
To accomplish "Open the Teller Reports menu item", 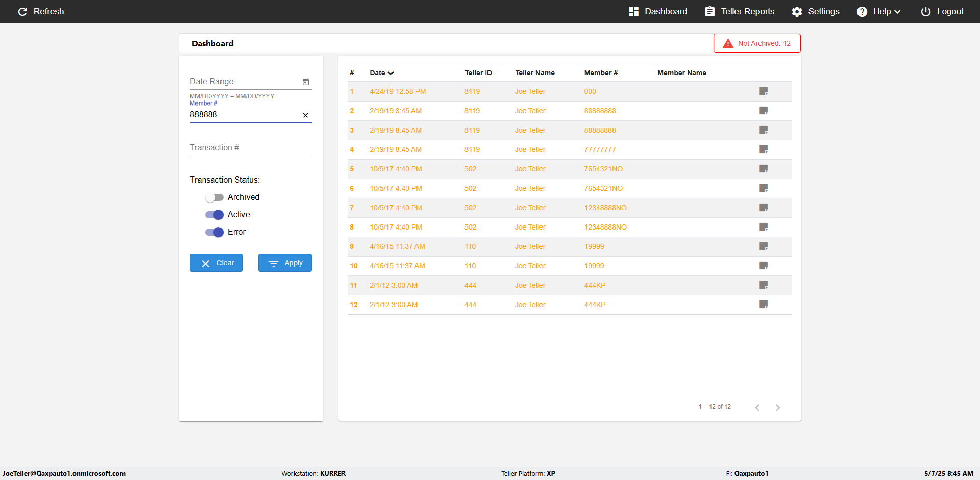I will click(740, 11).
